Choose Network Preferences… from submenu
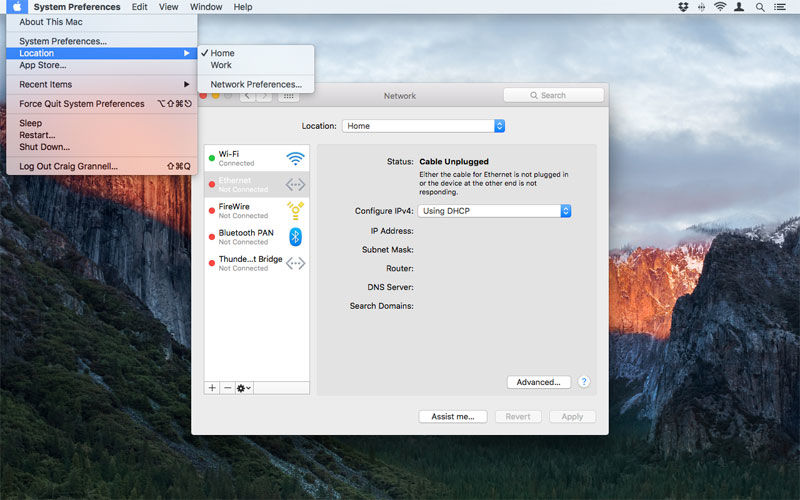Image resolution: width=800 pixels, height=500 pixels. 256,85
